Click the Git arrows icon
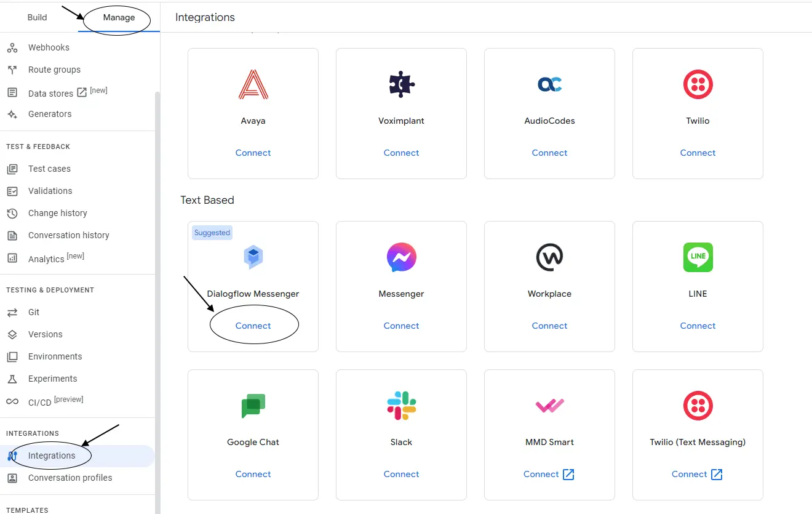The image size is (812, 514). (x=12, y=312)
